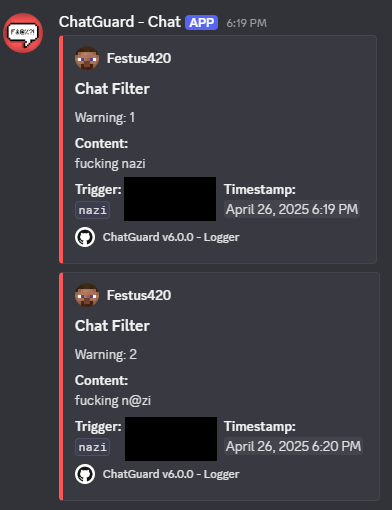
Task: Click the Warning: 1 text
Action: tap(105, 117)
